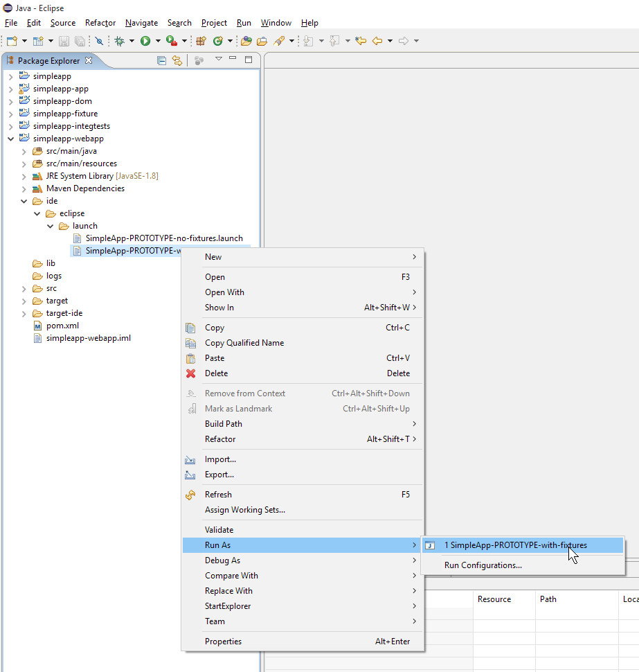Click the Next Annotation icon

(308, 41)
